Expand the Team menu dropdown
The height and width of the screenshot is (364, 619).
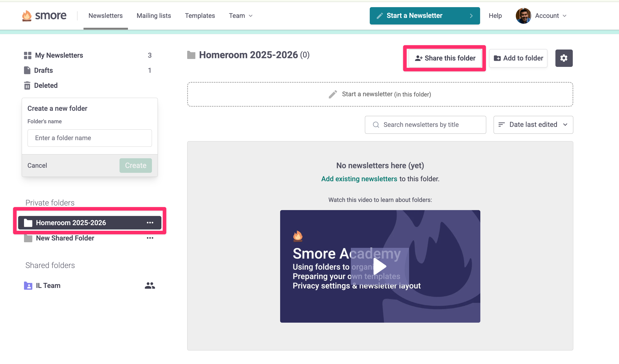tap(241, 16)
